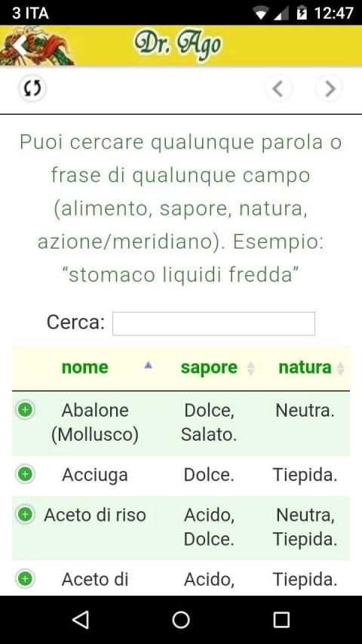The width and height of the screenshot is (362, 644).
Task: Tap the Dr. Ago title logo
Action: coord(178,45)
